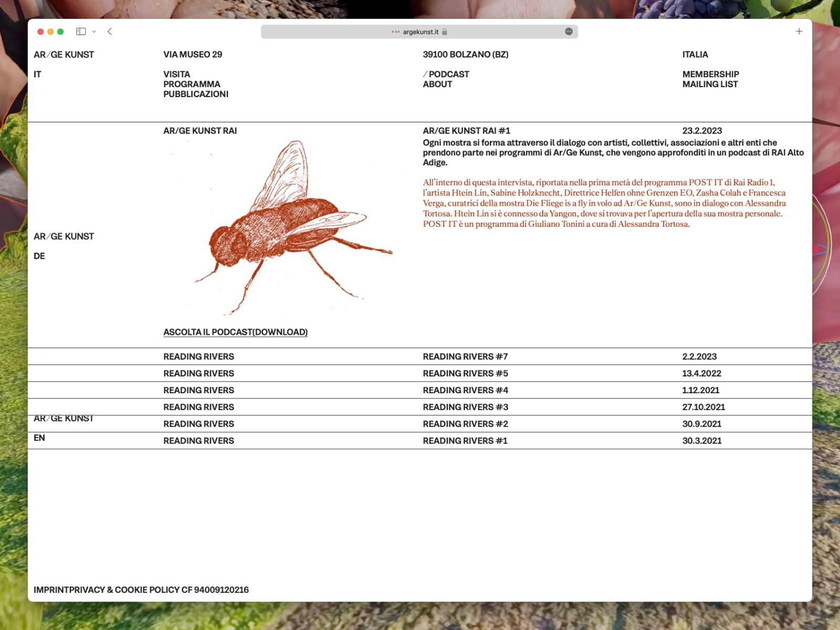Go back with the browser back arrow

click(110, 31)
